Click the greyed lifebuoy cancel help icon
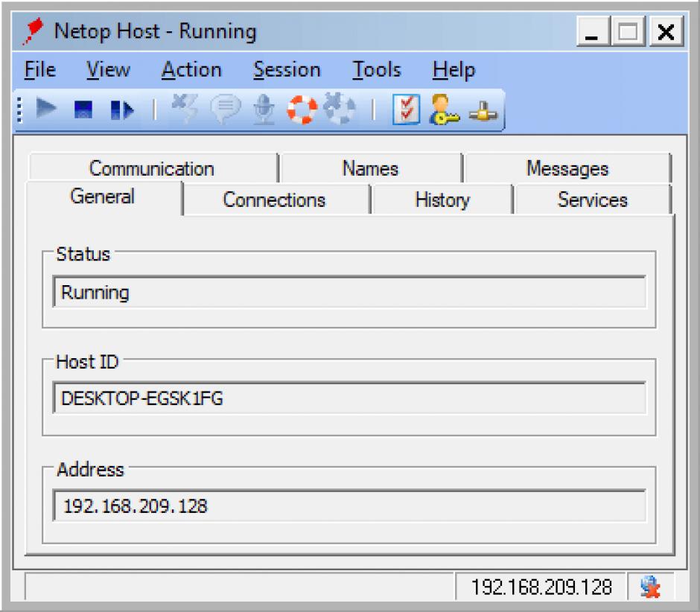 (x=340, y=109)
